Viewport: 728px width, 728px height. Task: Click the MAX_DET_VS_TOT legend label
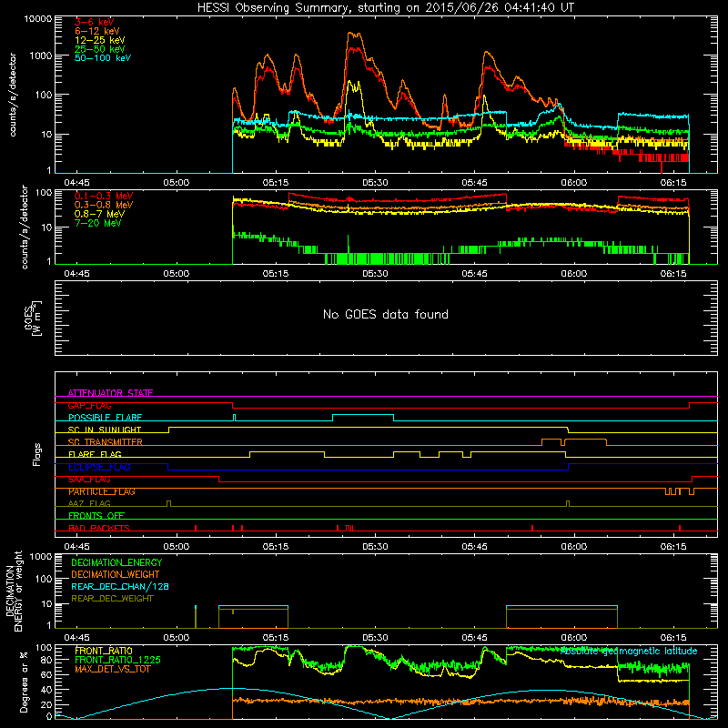pyautogui.click(x=112, y=669)
